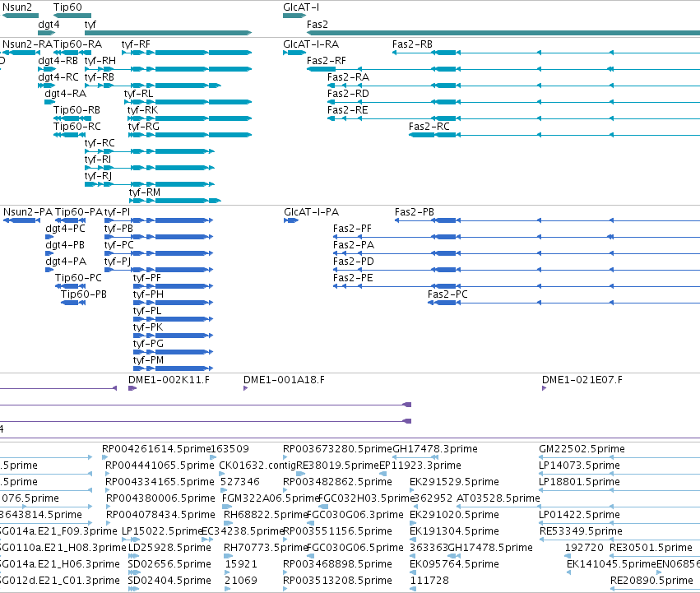Select transcript Tip60-RB
The height and width of the screenshot is (593, 700).
click(x=76, y=110)
